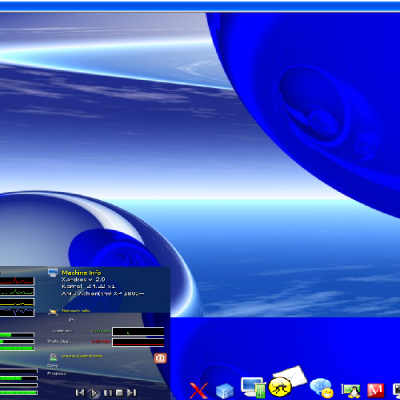Screen dimensions: 400x400
Task: Click the red CPU history graph
Action: (17, 281)
